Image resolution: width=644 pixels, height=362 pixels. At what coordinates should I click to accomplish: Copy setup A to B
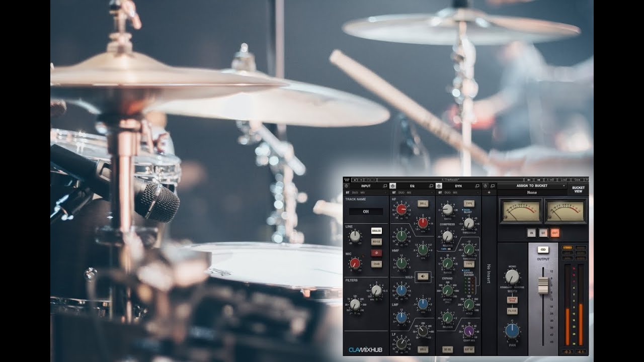click(x=550, y=179)
